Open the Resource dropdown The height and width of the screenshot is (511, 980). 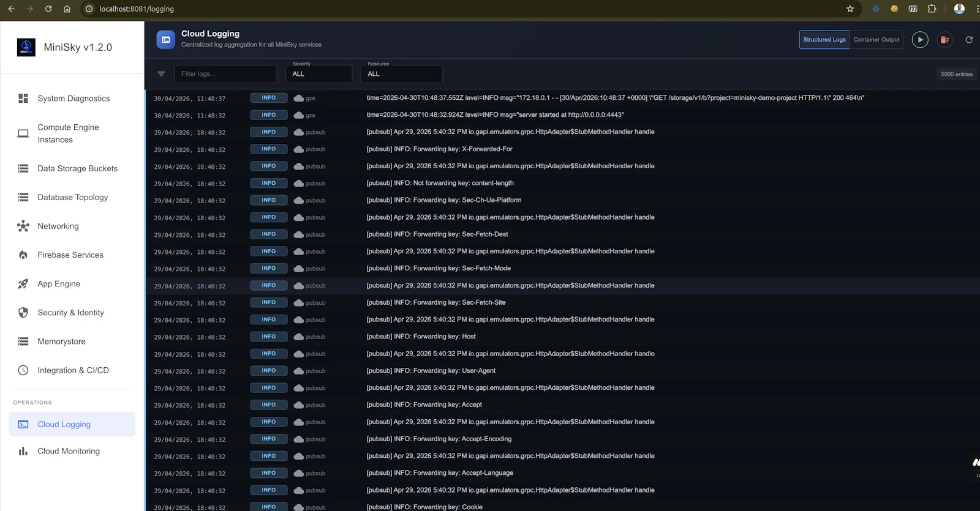tap(401, 73)
